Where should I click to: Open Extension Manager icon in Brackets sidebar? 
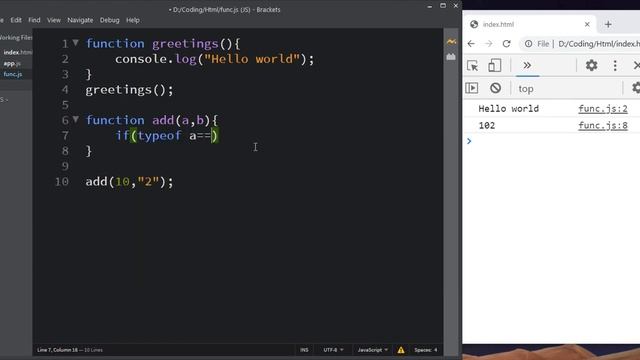(451, 57)
